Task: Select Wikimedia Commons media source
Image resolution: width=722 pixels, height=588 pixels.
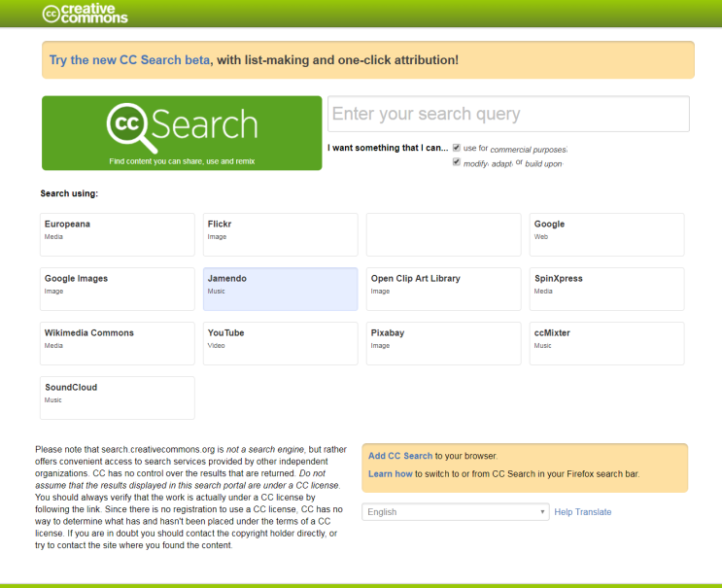Action: 118,343
